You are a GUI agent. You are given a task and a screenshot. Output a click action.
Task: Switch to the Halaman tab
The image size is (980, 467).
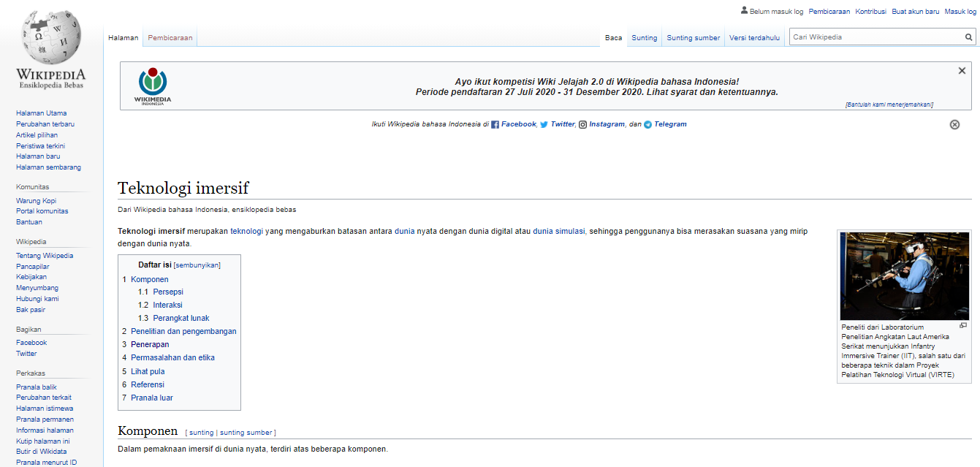point(124,38)
